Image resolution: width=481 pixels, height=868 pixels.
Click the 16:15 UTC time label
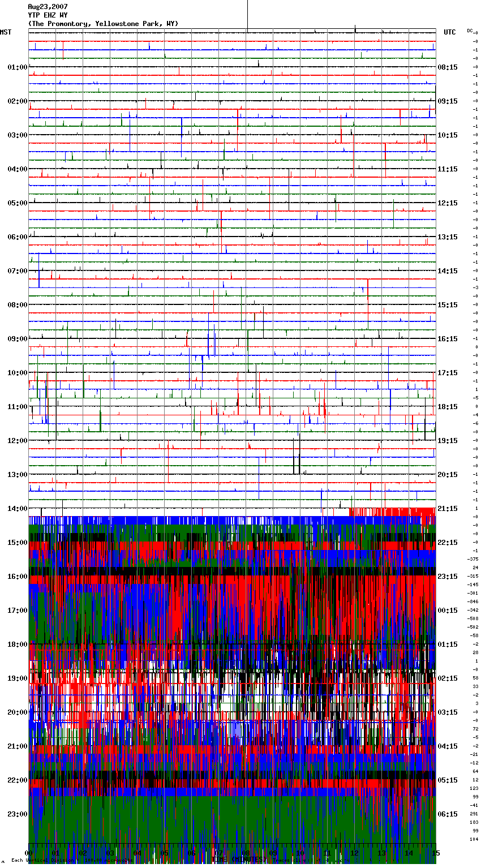448,339
